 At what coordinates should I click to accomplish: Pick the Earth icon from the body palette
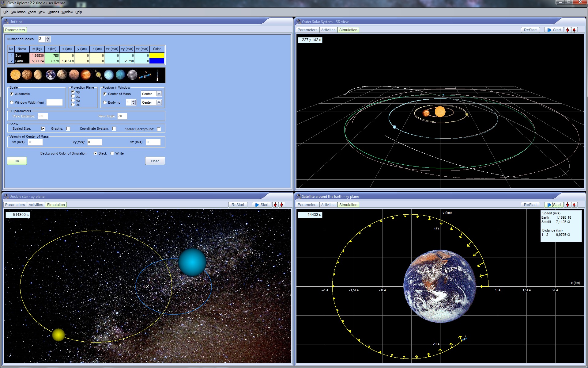pyautogui.click(x=51, y=75)
